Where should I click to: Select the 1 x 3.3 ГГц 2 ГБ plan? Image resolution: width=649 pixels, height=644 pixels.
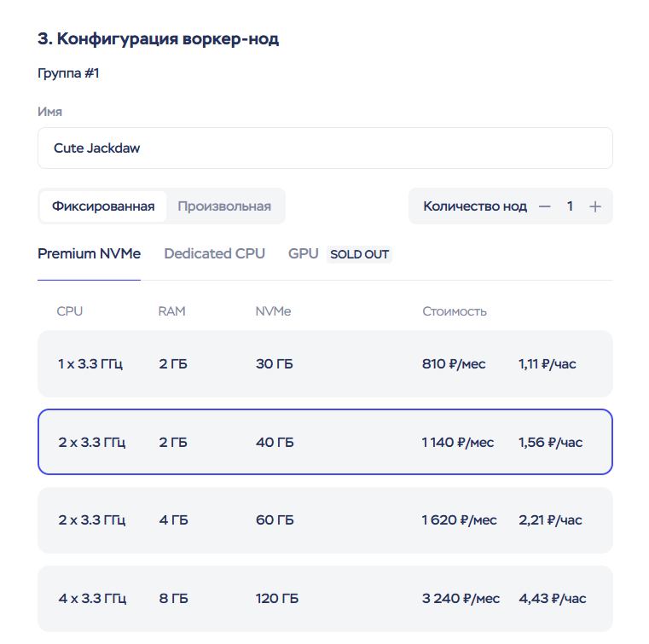click(324, 364)
